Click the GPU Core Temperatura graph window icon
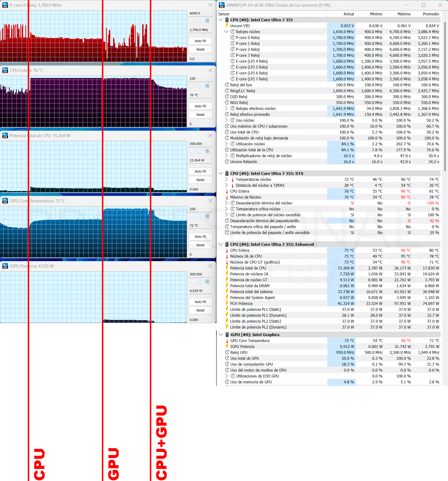 click(x=5, y=201)
